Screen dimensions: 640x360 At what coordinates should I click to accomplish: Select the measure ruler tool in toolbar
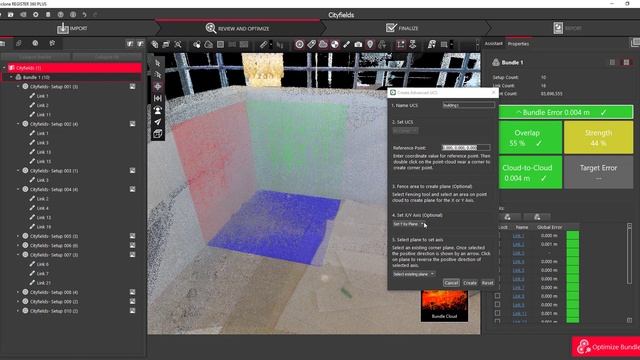[264, 44]
